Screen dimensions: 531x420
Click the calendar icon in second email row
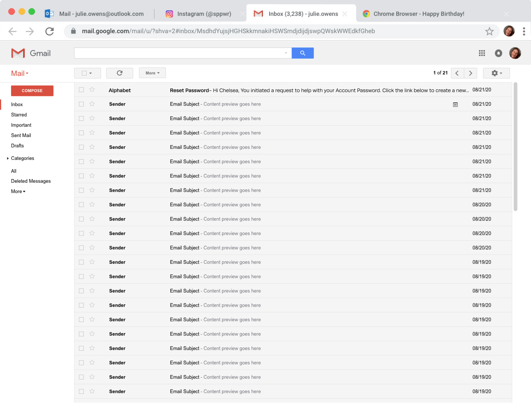coord(455,104)
